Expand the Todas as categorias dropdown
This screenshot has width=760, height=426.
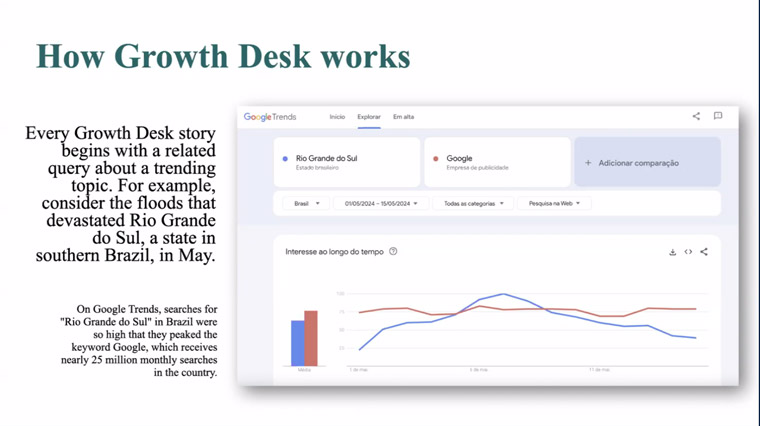(x=474, y=204)
